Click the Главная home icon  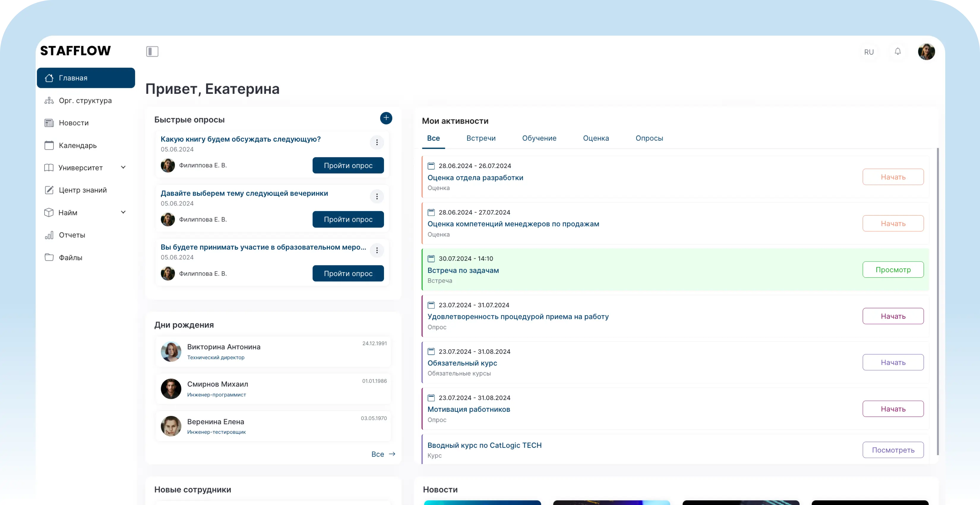coord(49,78)
